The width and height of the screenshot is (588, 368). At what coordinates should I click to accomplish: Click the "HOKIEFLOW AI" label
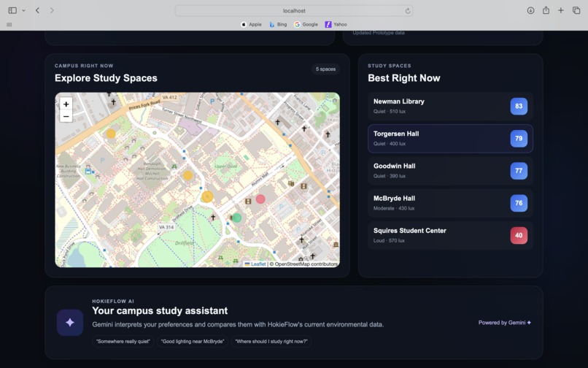coord(113,301)
